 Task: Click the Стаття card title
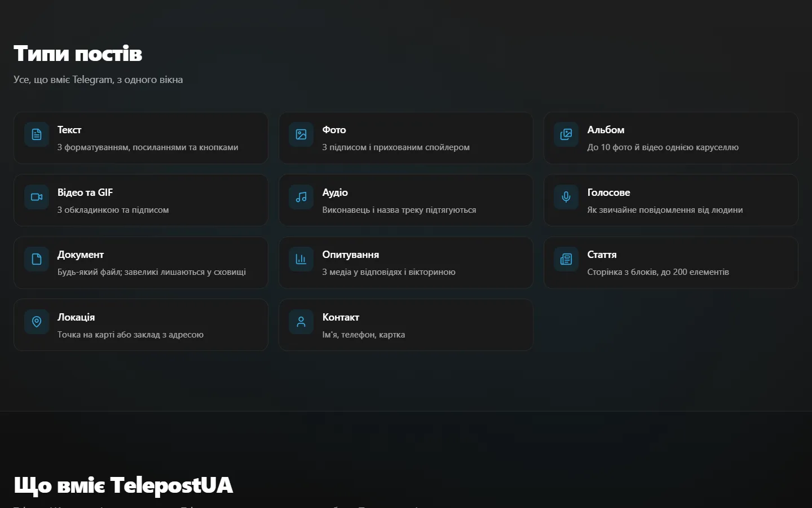pyautogui.click(x=602, y=255)
